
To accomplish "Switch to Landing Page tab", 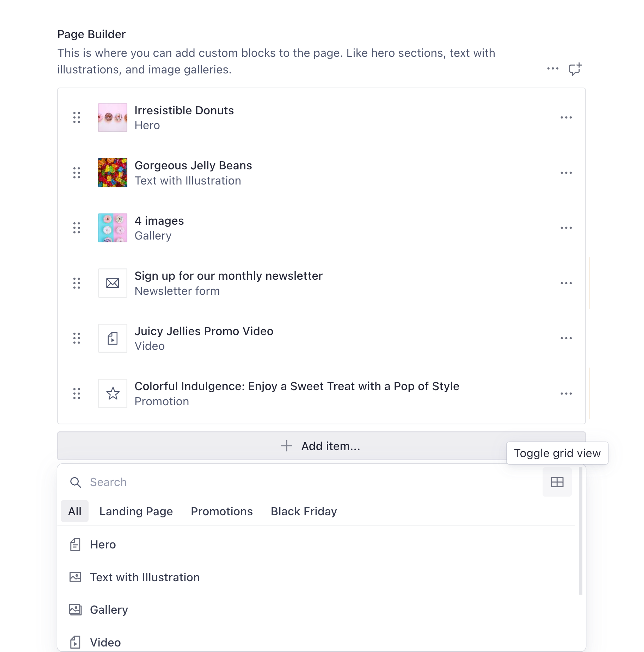I will 136,511.
